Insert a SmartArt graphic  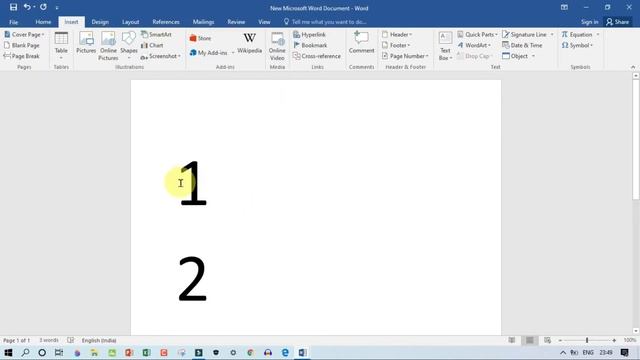(156, 35)
